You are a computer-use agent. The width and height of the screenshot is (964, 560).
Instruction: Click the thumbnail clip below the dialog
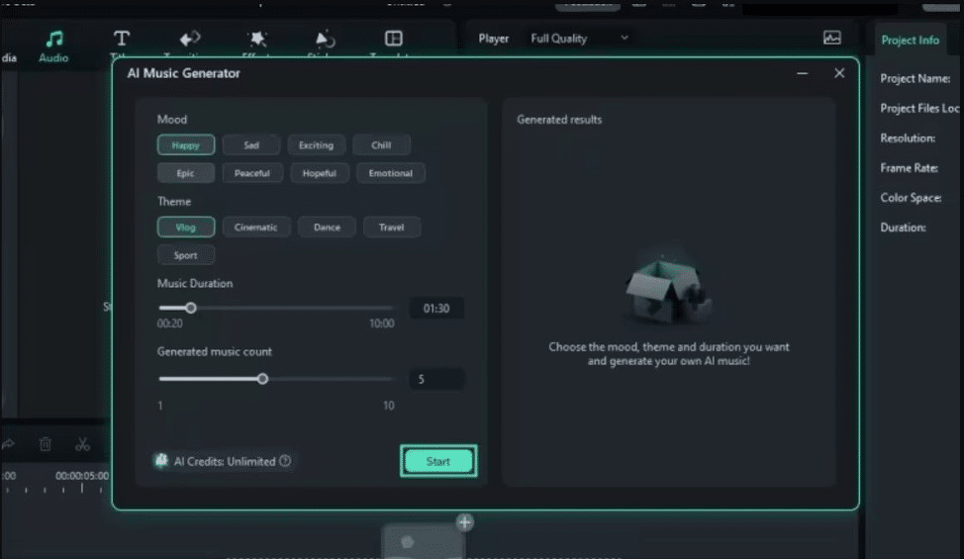tap(423, 541)
